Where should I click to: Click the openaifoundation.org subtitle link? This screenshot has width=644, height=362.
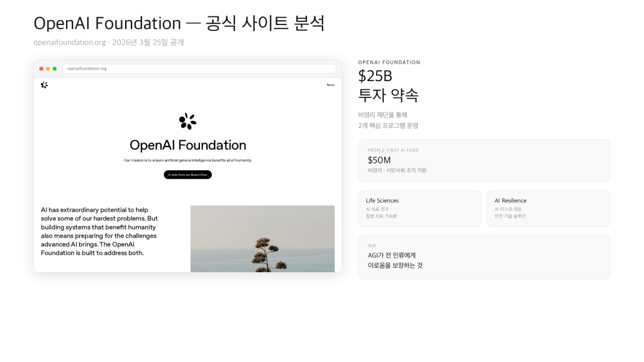[69, 42]
